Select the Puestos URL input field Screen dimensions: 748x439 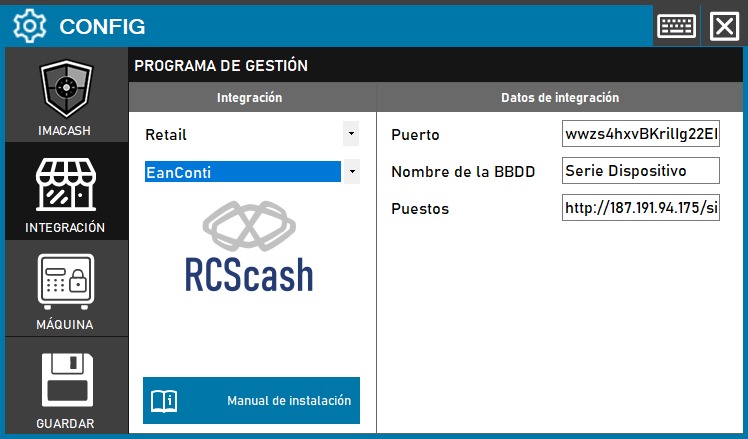click(x=640, y=208)
